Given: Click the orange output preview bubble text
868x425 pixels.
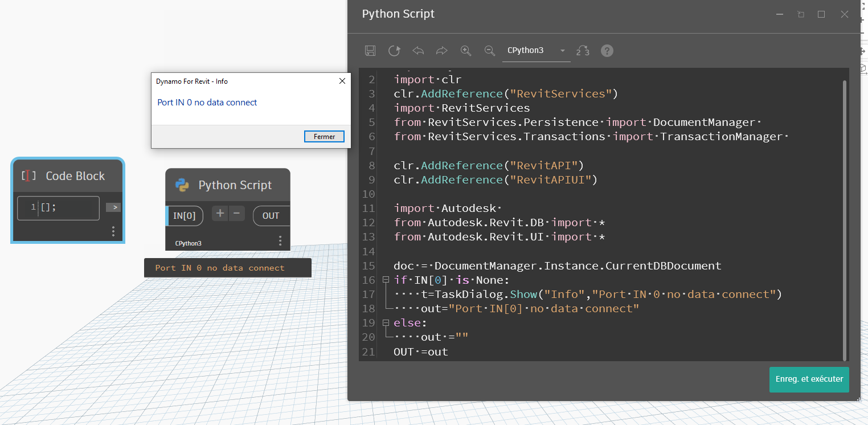Looking at the screenshot, I should click(220, 268).
